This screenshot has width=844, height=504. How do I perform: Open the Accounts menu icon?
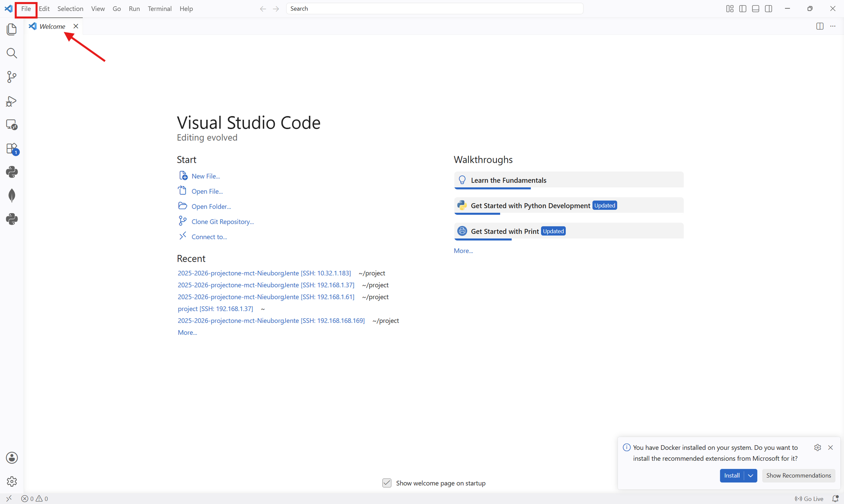(12, 458)
